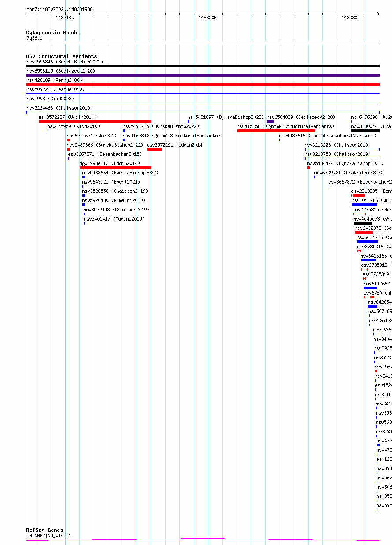Click the nsv6142662 blue bar
The height and width of the screenshot is (545, 392).
(370, 288)
